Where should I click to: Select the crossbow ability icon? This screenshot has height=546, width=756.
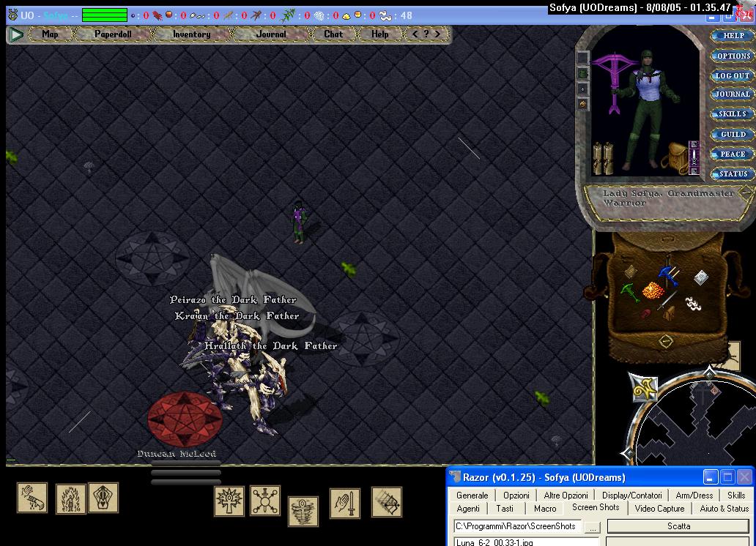[387, 501]
